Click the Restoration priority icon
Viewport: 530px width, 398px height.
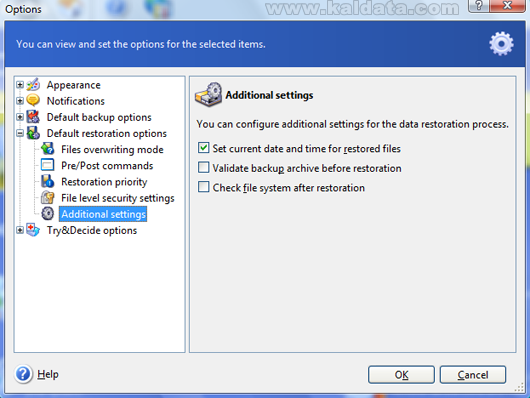pyautogui.click(x=47, y=181)
